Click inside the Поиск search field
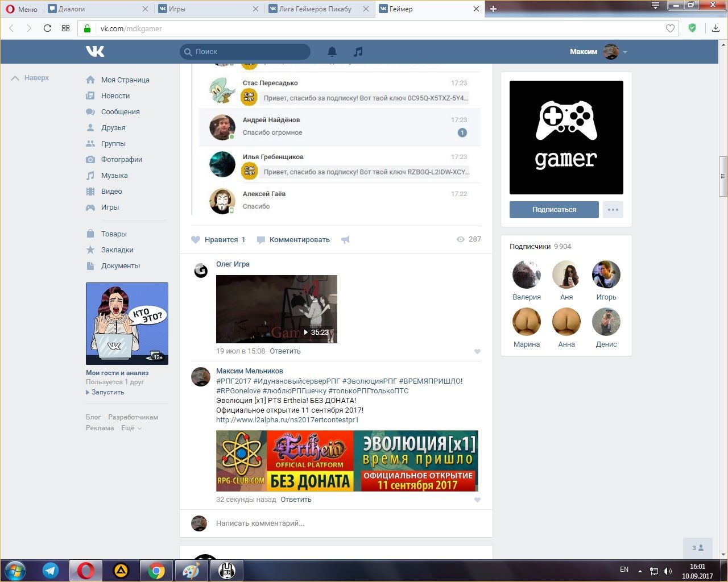Viewport: 728px width, 582px height. coord(245,52)
